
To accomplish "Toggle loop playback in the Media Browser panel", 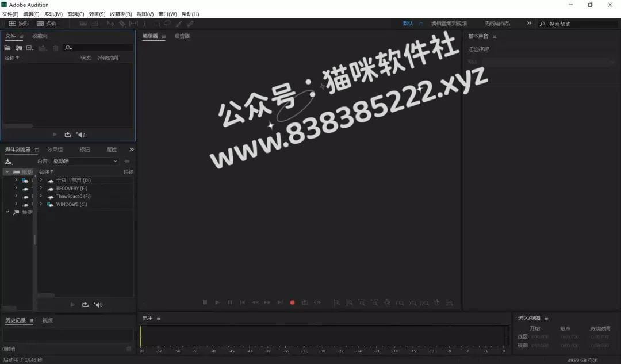I will (85, 305).
